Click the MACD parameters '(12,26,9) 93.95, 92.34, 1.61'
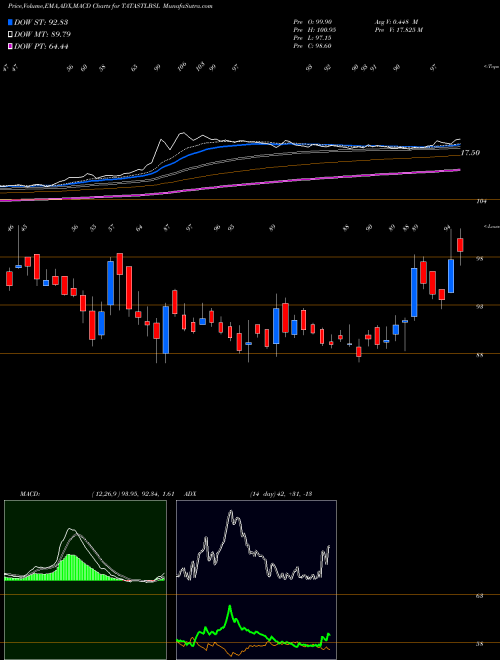500x660 pixels. point(133,494)
